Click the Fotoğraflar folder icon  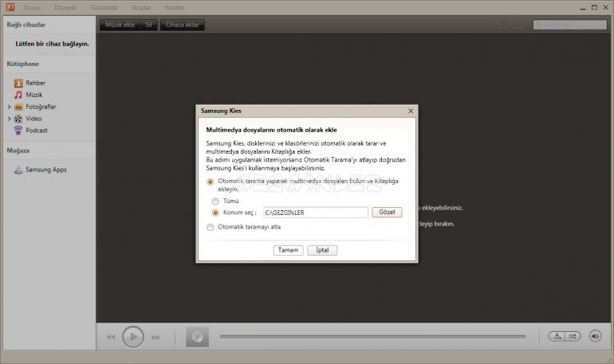(18, 107)
